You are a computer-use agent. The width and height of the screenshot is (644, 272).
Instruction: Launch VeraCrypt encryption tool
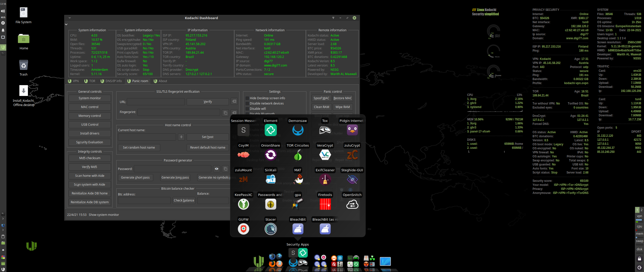(325, 155)
